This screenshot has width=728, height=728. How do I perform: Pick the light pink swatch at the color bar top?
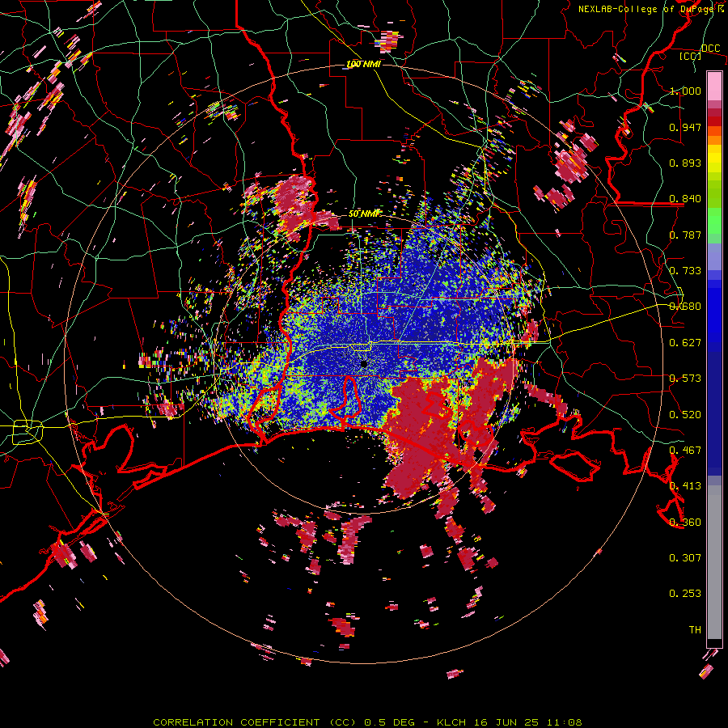click(714, 86)
